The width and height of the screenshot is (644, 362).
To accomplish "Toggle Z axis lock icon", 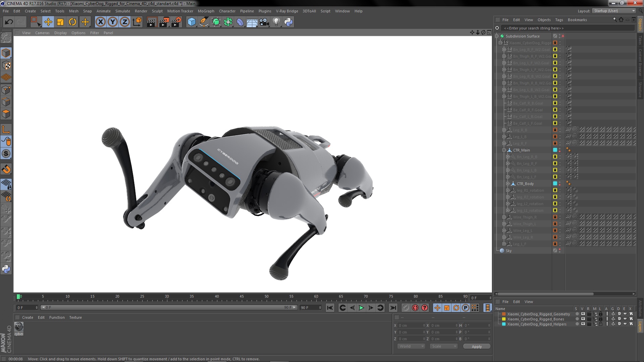I will (125, 22).
